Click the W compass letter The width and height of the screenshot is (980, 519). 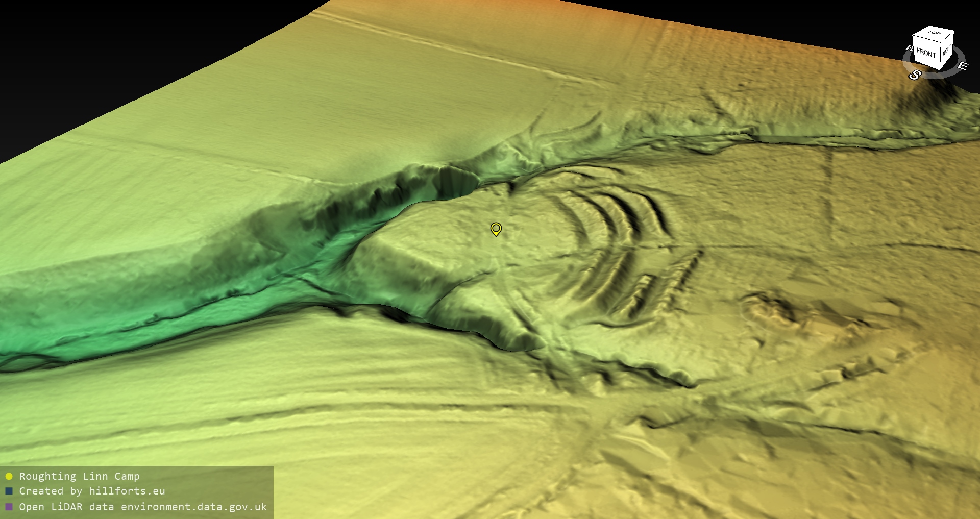click(x=909, y=48)
